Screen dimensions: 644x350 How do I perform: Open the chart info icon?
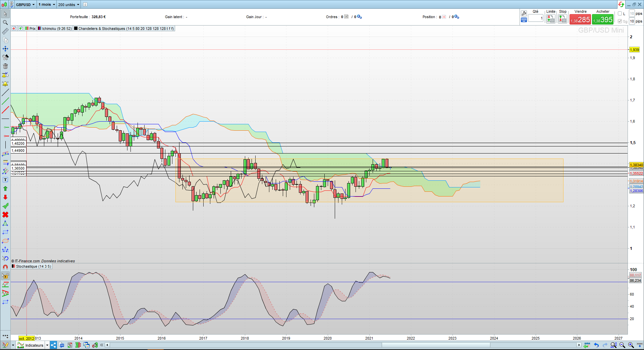[85, 4]
